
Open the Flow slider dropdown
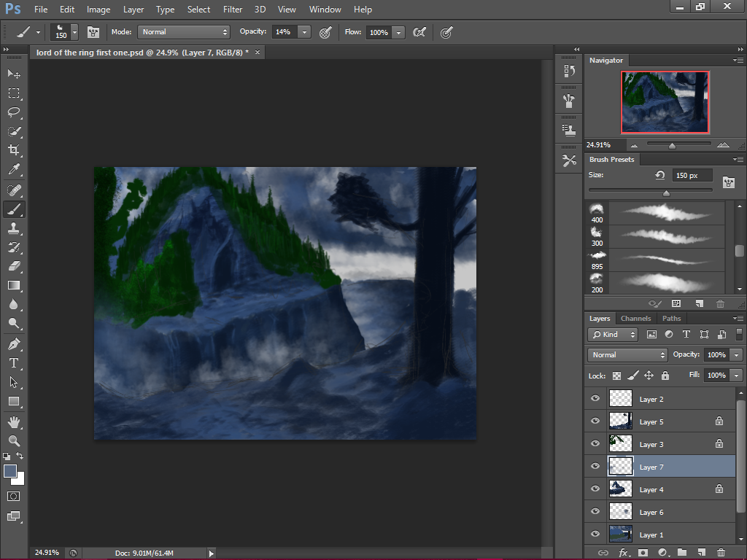[399, 32]
